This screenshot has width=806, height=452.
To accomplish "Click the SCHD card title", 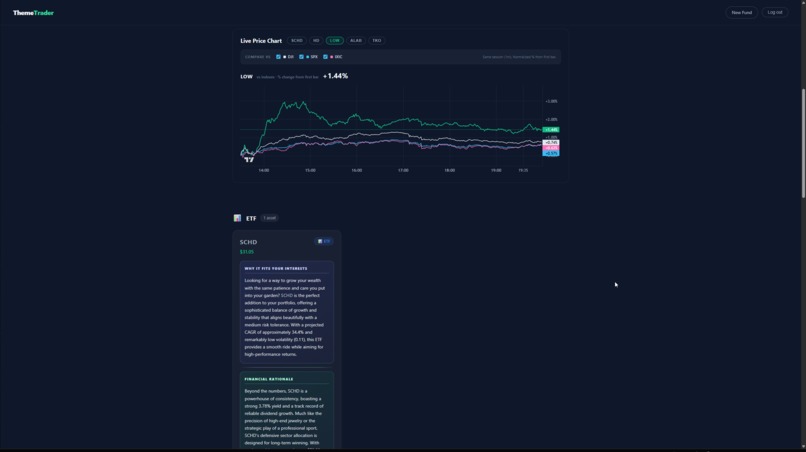I will point(248,242).
